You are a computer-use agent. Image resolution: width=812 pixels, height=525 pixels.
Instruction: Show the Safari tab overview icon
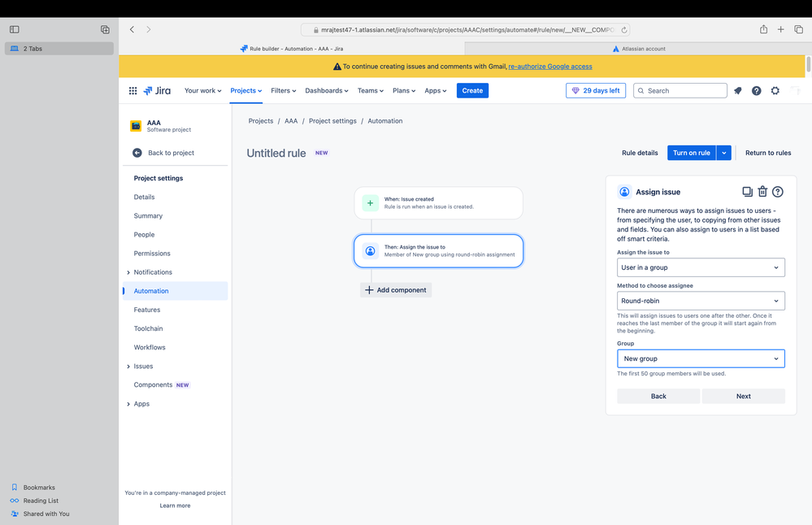(798, 29)
